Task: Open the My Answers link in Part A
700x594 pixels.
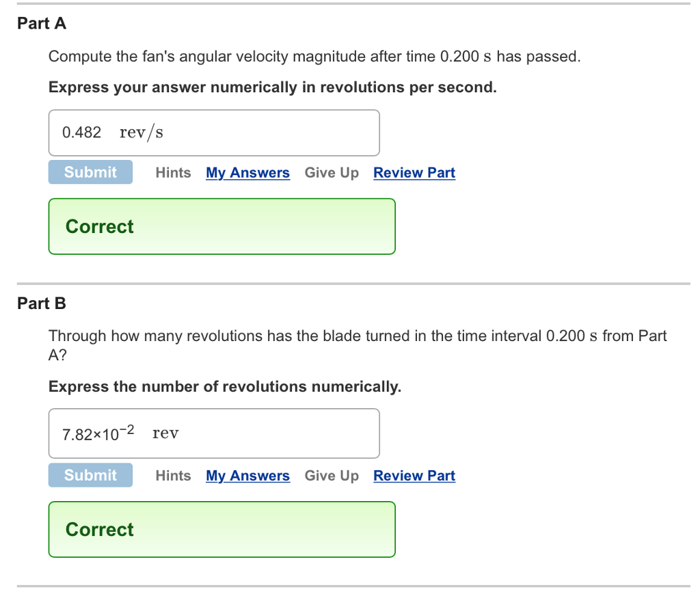Action: pyautogui.click(x=247, y=173)
